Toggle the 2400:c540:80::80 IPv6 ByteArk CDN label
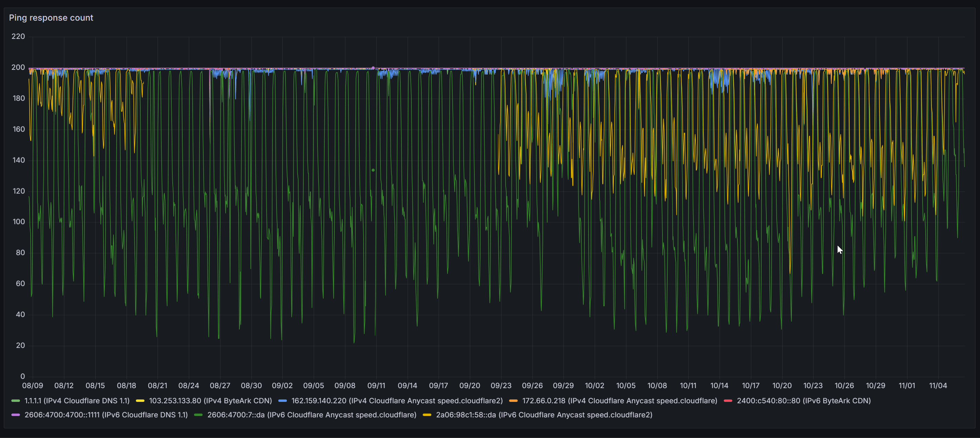Image resolution: width=980 pixels, height=438 pixels. pyautogui.click(x=804, y=401)
